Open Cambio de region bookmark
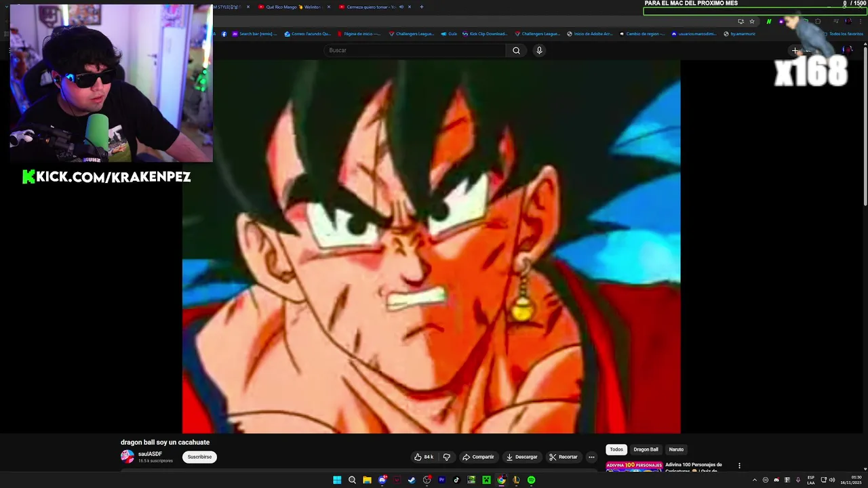Image resolution: width=868 pixels, height=488 pixels. click(642, 34)
